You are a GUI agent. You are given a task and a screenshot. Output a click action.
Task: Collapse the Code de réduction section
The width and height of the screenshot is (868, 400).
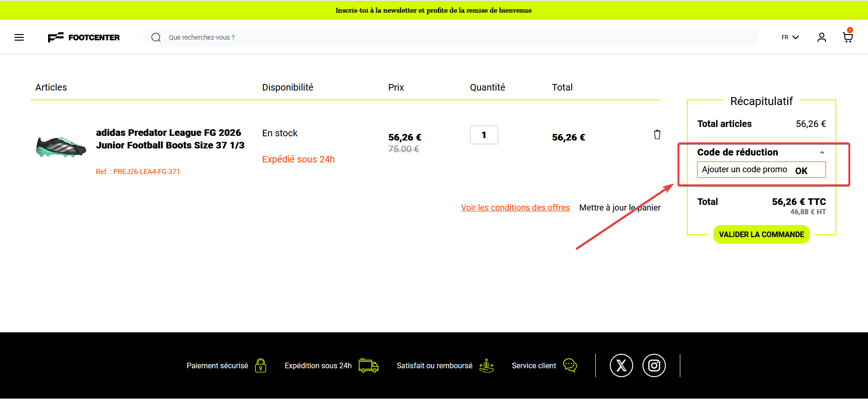822,153
